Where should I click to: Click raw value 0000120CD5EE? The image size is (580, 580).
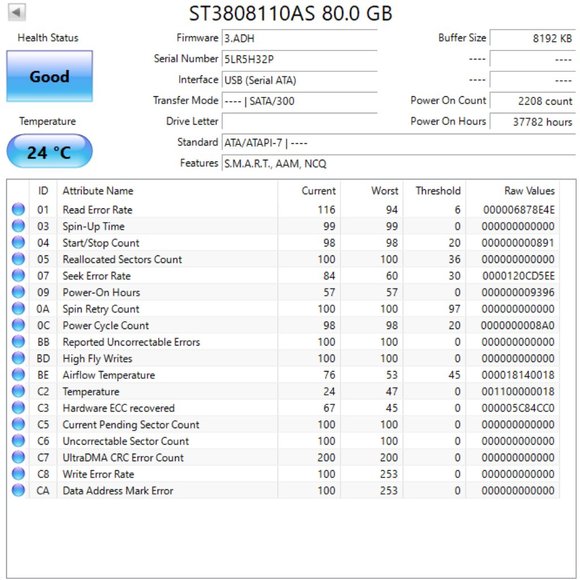point(518,276)
